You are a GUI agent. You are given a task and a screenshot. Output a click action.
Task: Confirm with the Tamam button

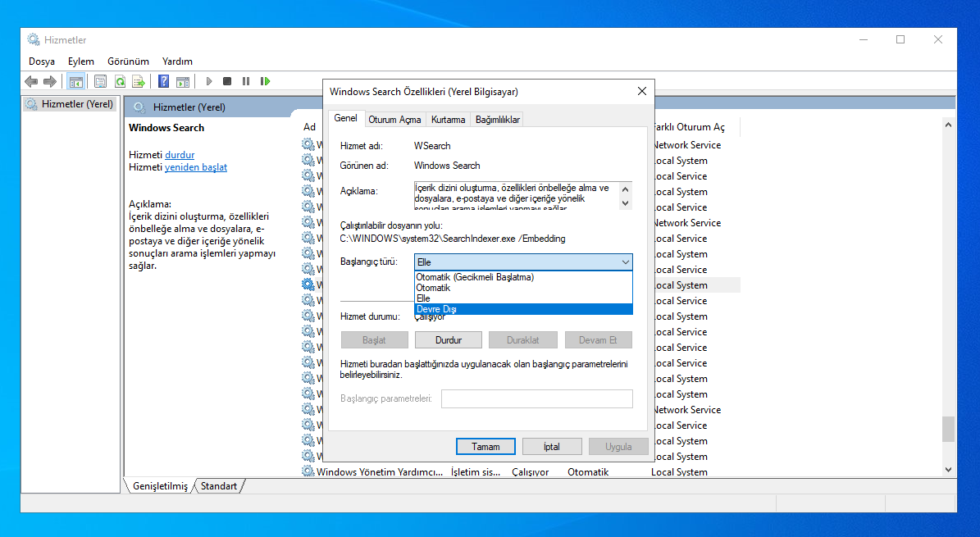(485, 446)
